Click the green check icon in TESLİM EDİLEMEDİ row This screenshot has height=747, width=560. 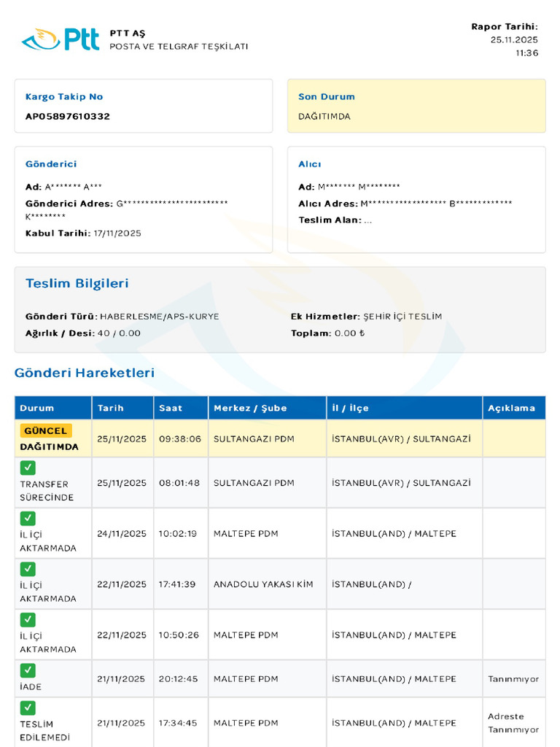tap(28, 708)
